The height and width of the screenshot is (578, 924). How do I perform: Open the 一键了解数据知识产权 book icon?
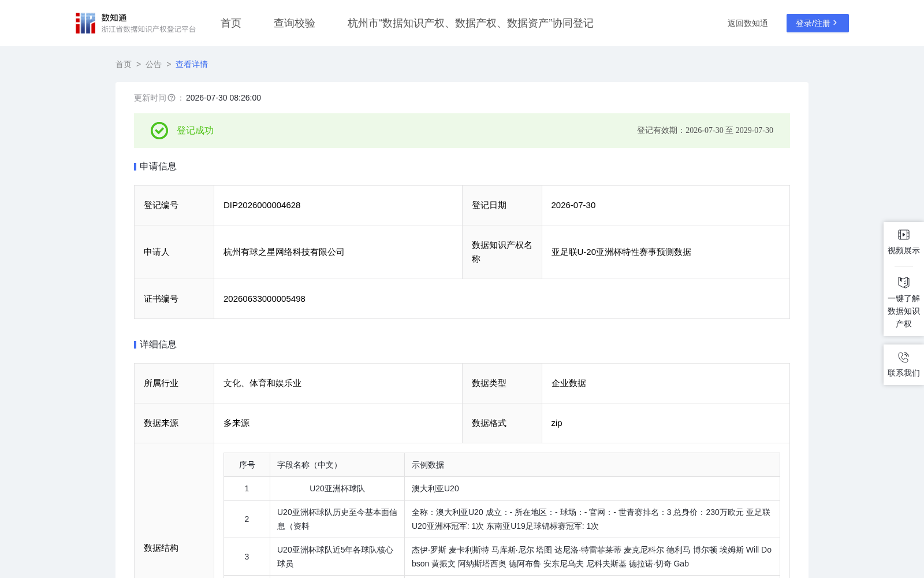pos(904,283)
